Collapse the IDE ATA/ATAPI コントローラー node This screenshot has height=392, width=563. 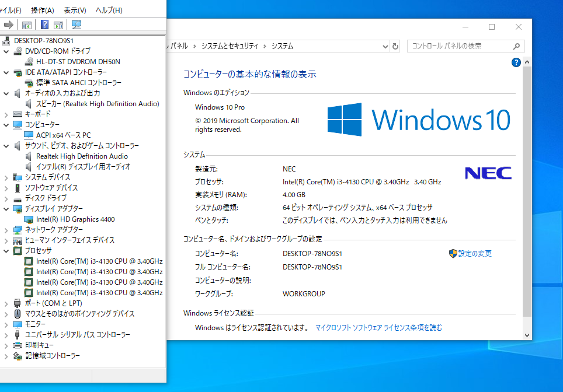point(6,72)
